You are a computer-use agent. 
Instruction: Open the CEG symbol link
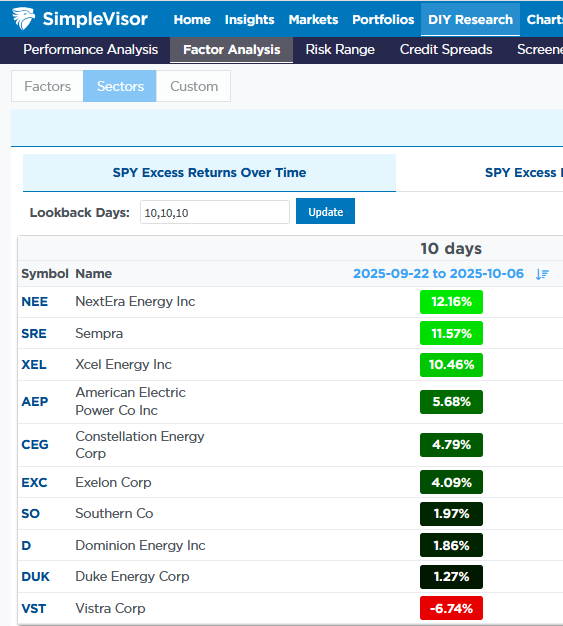35,445
